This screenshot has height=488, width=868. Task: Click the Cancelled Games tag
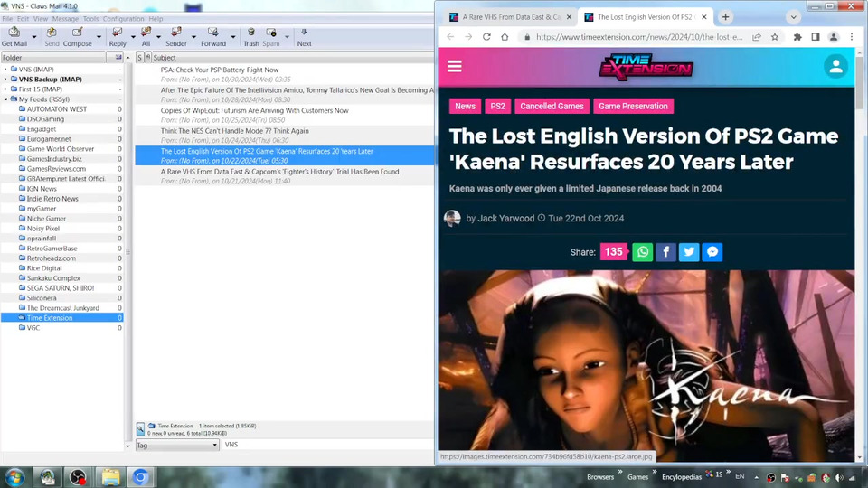(x=552, y=107)
